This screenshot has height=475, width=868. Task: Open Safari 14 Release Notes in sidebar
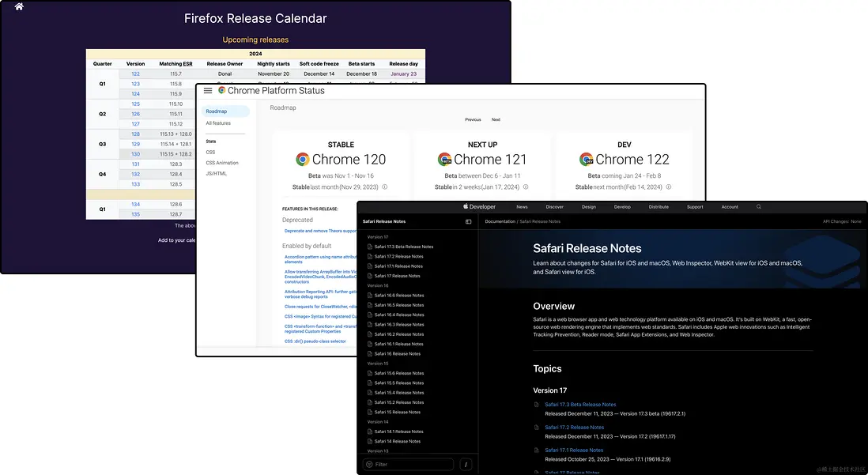[397, 441]
